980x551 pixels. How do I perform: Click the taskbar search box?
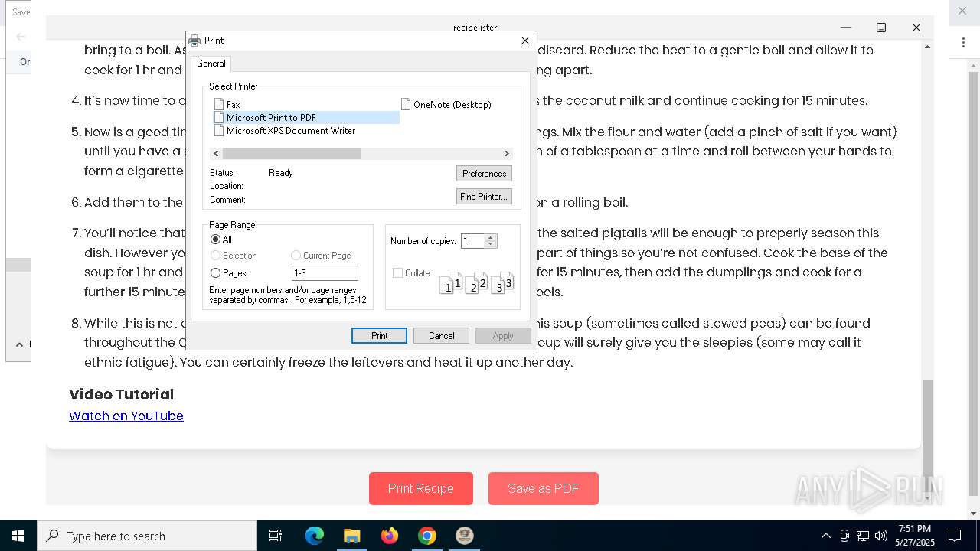[x=147, y=536]
